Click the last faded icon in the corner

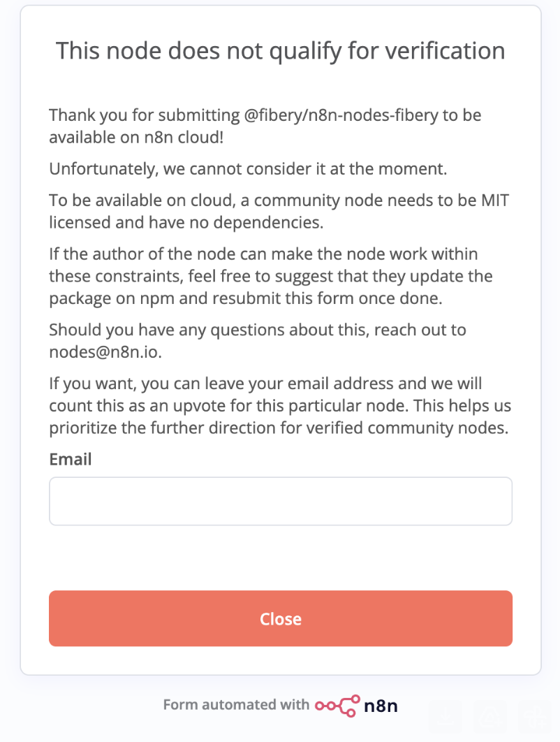tap(534, 715)
